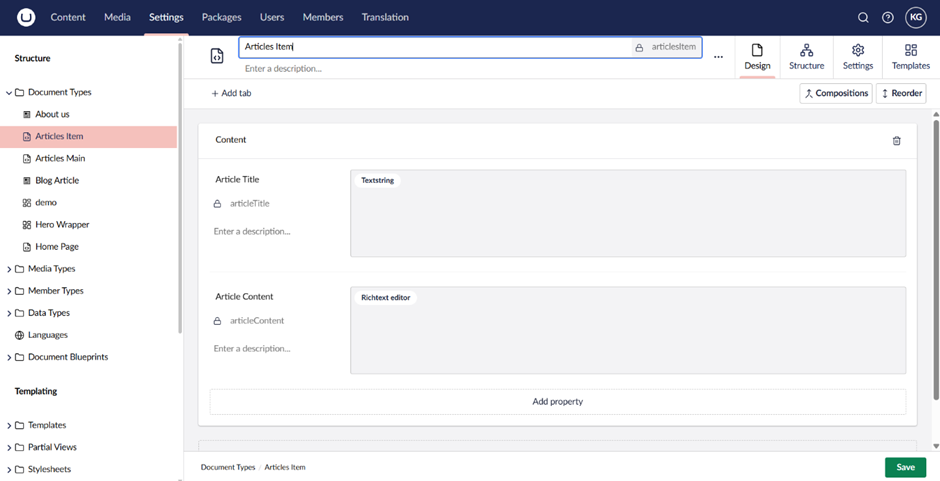The image size is (940, 481).
Task: Click Add tab
Action: click(x=231, y=94)
